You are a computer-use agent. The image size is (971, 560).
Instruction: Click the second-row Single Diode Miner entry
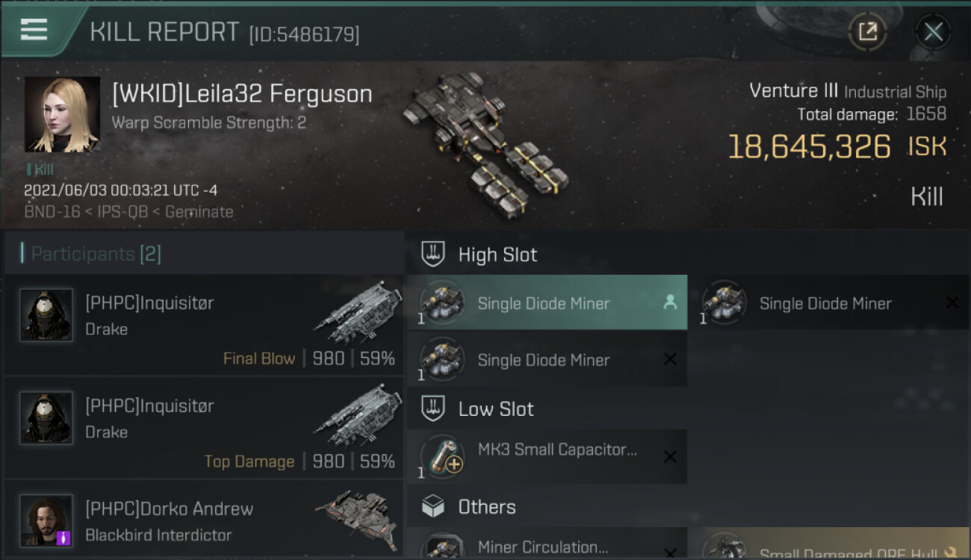547,359
